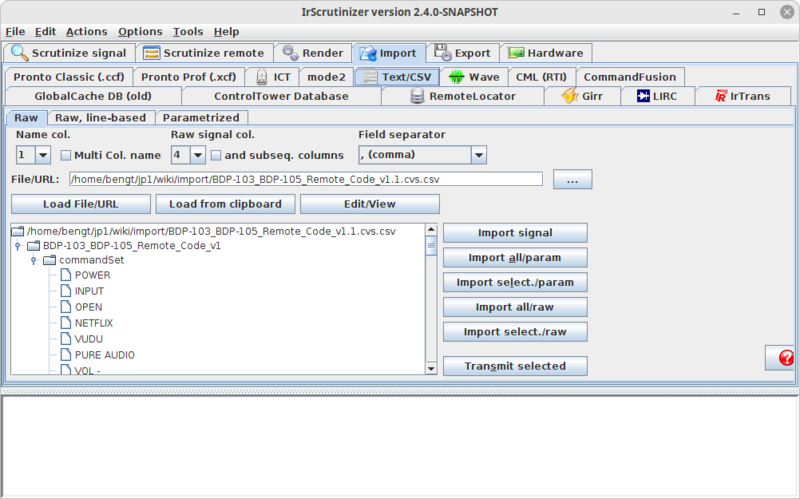
Task: Click Import select./param button
Action: point(515,282)
